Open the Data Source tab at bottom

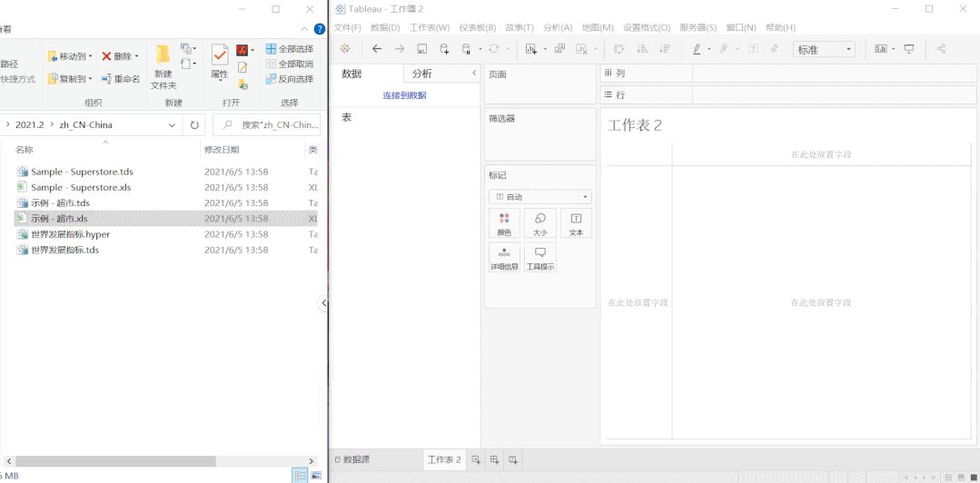pos(351,460)
